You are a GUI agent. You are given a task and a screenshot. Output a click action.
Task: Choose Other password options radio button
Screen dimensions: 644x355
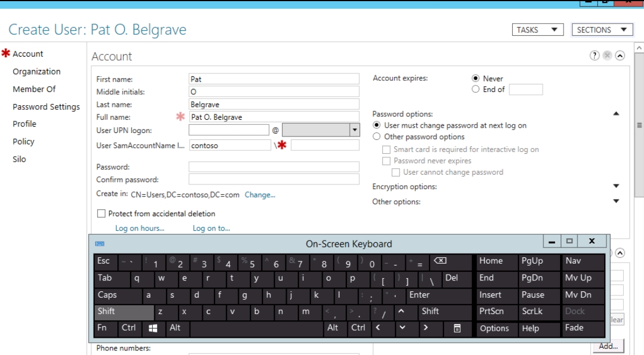377,137
